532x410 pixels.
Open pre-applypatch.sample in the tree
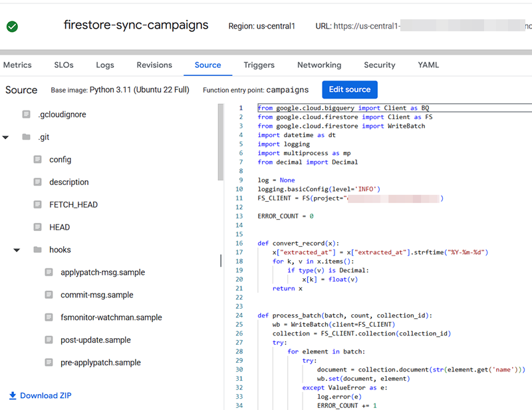point(100,363)
